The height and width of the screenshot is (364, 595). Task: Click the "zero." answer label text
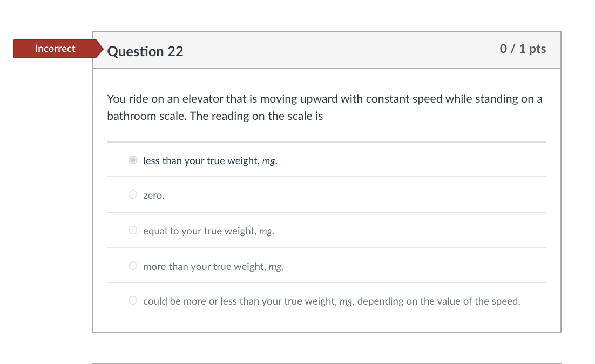coord(154,196)
